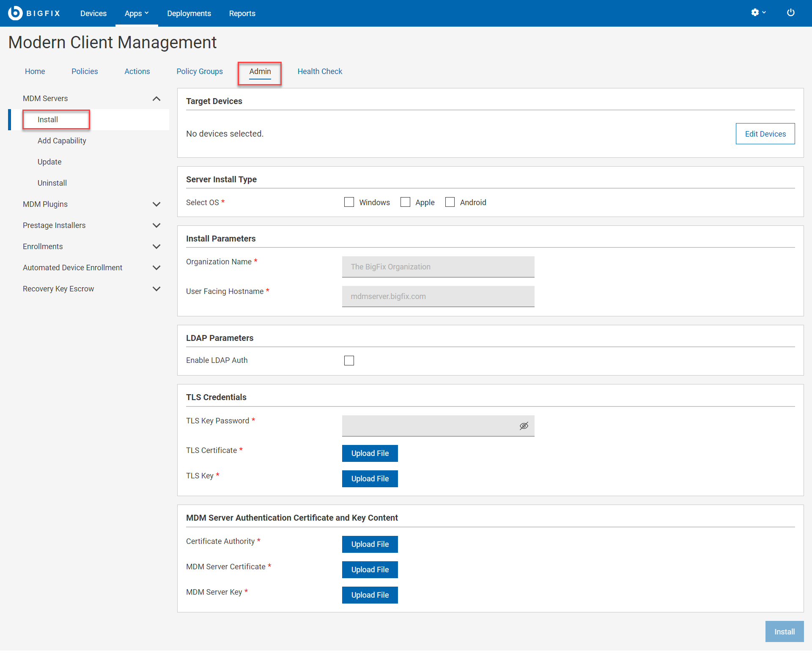
Task: Click the BigFix logo icon
Action: (x=15, y=13)
